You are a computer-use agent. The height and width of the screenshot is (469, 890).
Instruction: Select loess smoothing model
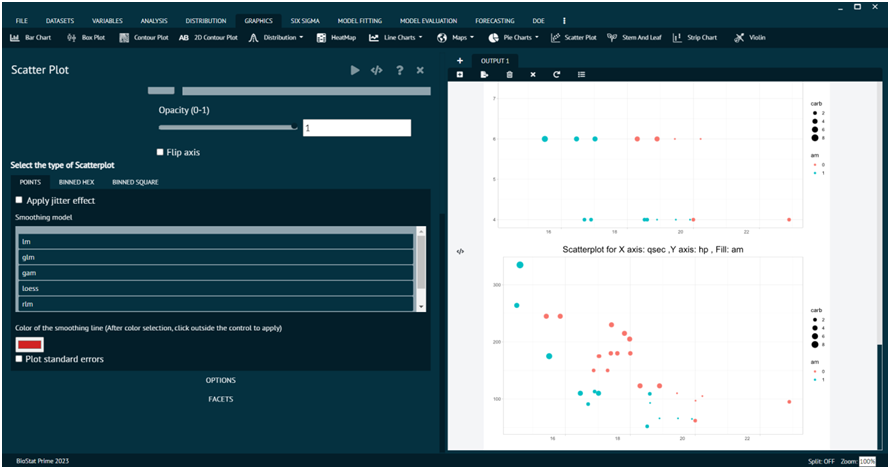click(216, 288)
